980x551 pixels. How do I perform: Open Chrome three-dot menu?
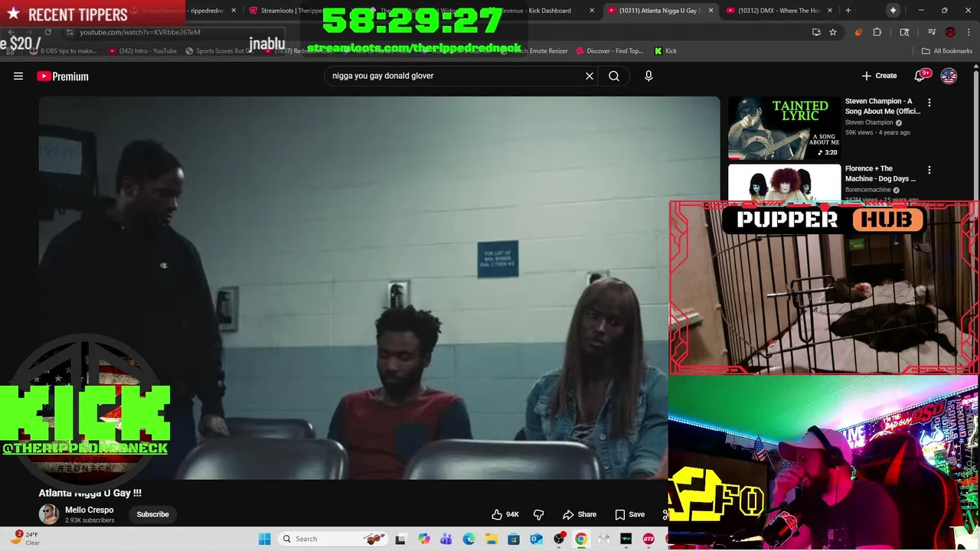[969, 32]
